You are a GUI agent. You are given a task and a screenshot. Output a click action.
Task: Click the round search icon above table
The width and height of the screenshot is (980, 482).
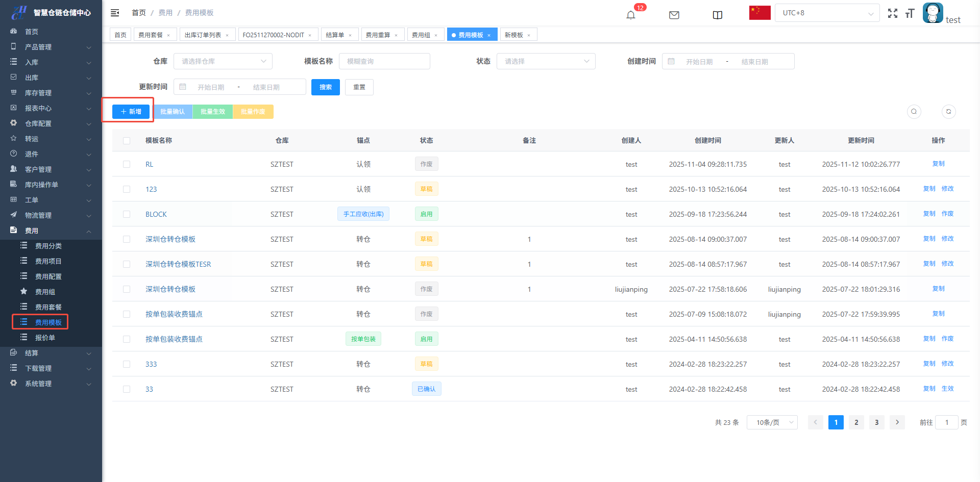pos(914,112)
